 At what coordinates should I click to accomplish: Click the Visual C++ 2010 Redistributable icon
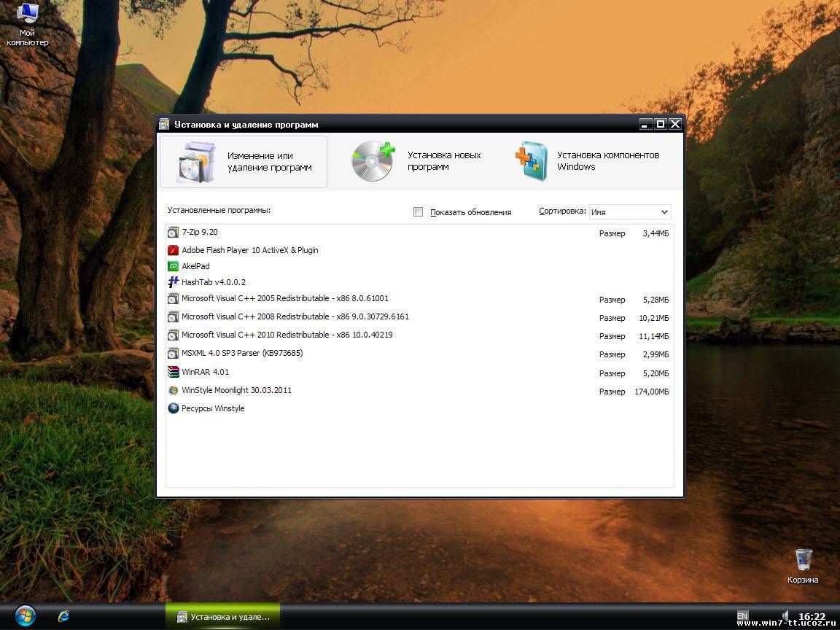(173, 335)
